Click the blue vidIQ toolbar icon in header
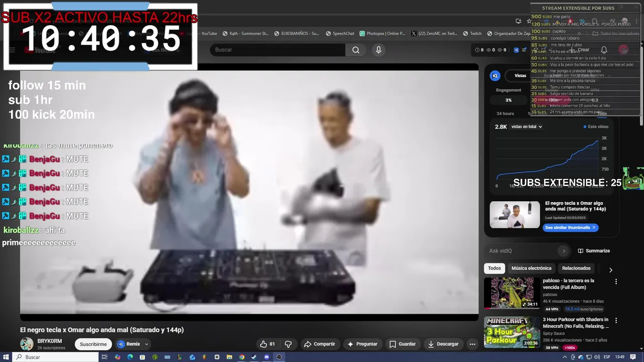 (x=516, y=50)
